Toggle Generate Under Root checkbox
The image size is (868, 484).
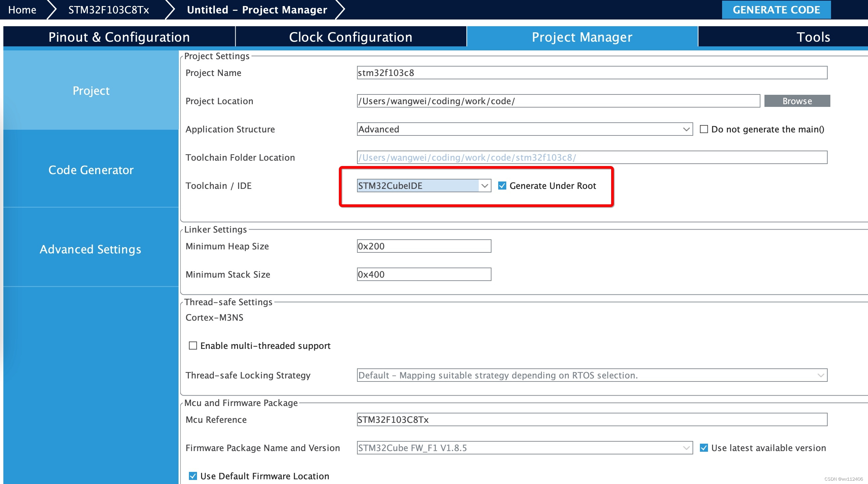pos(502,186)
